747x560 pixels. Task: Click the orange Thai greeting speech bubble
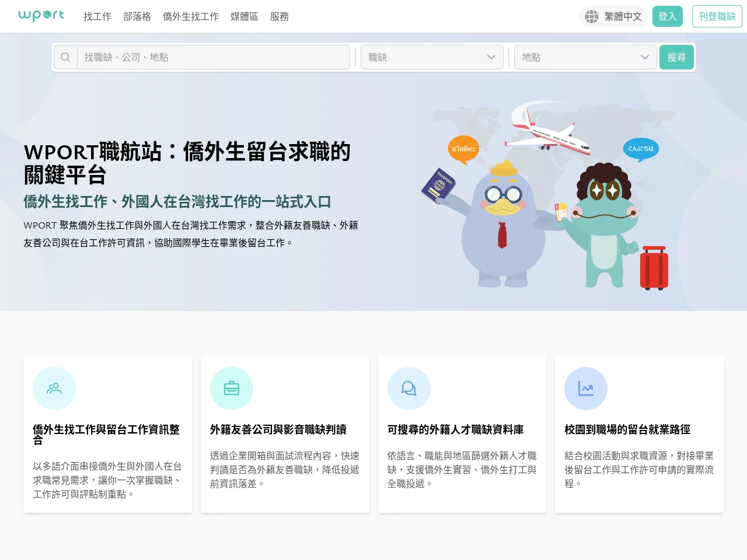coord(463,149)
